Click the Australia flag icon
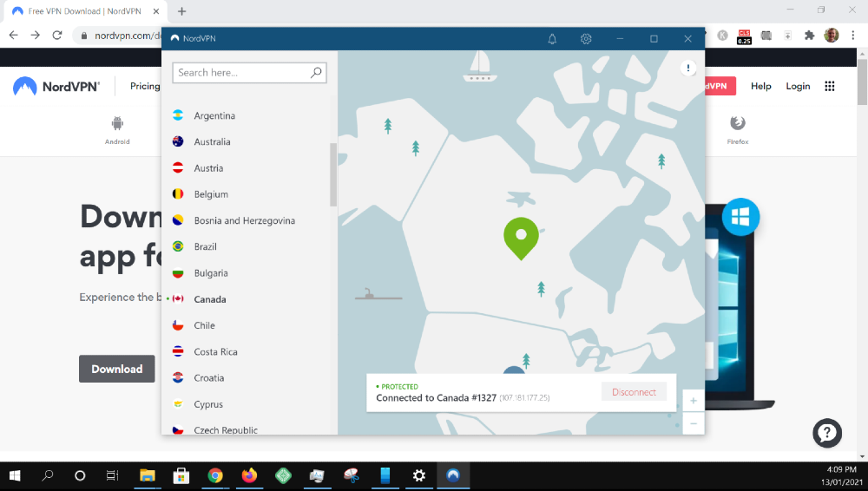This screenshot has height=491, width=868. [x=178, y=141]
